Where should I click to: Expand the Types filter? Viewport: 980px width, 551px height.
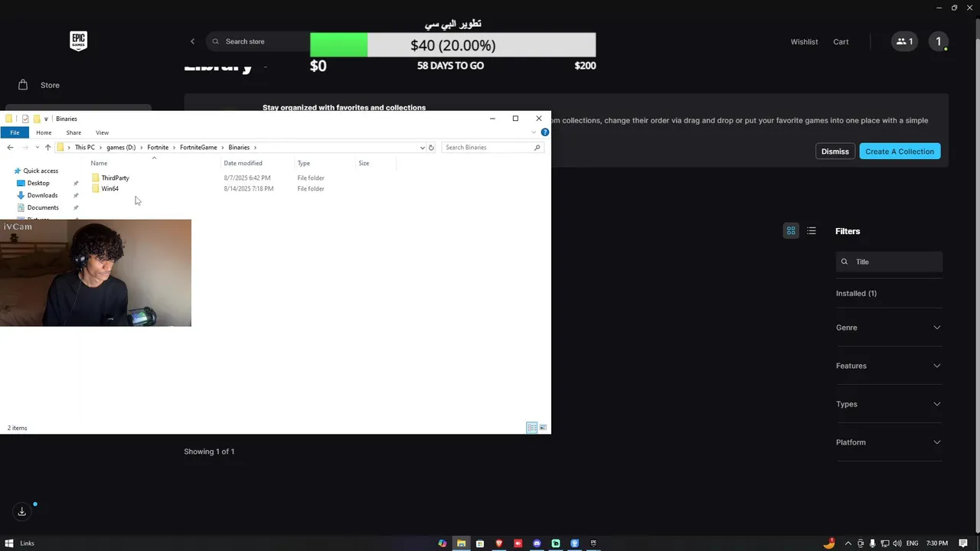coord(888,404)
